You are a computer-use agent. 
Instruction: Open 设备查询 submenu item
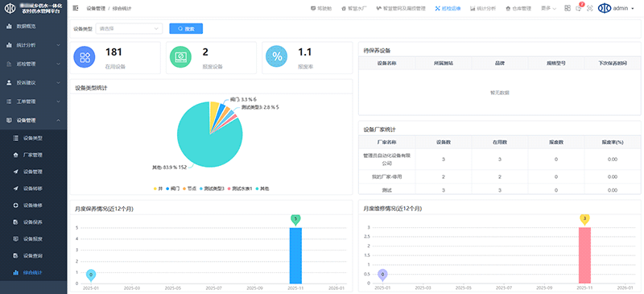33,256
